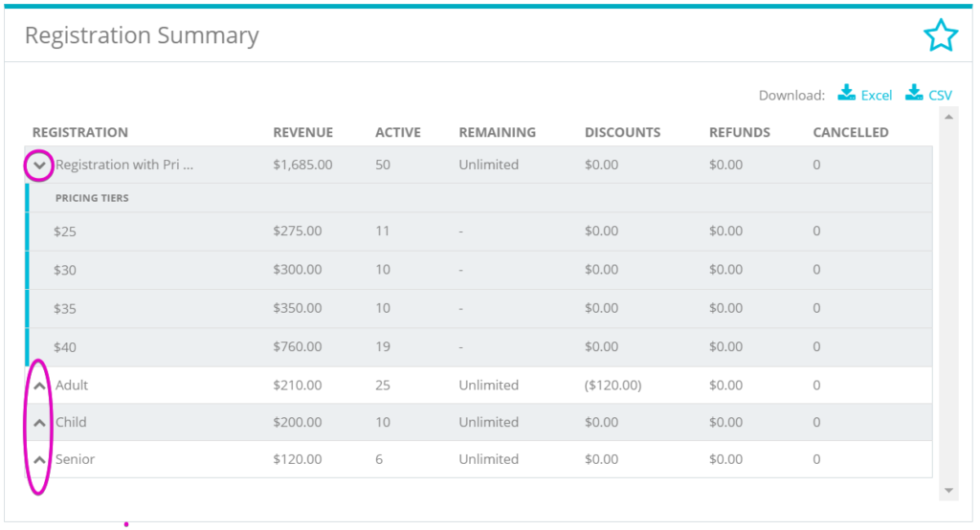Click the scrollbar down arrow

[x=948, y=491]
